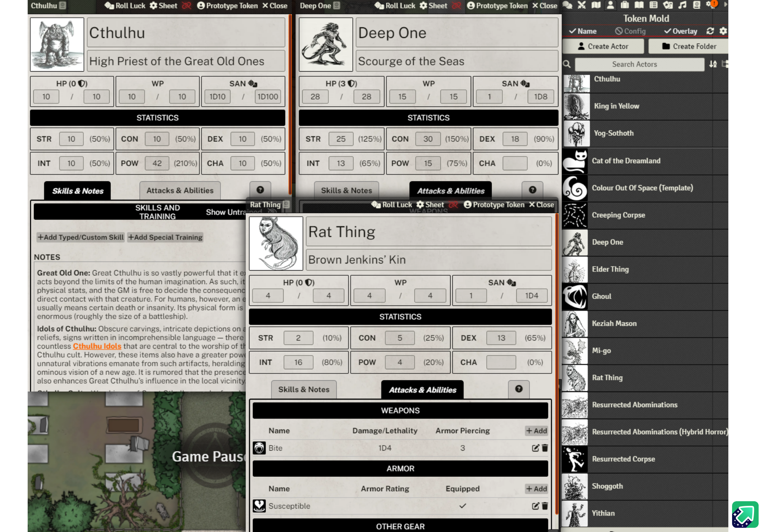Open the Rollable Tables list tab
The image size is (762, 532).
[653, 5]
